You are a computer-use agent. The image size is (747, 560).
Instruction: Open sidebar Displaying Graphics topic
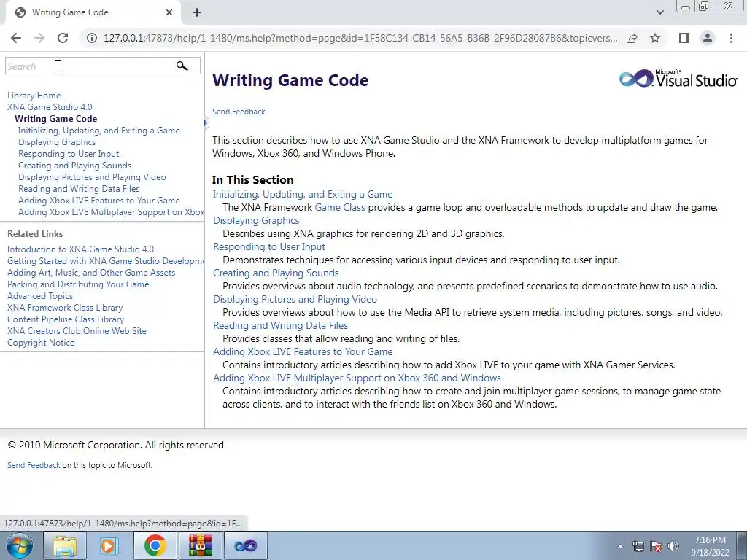[57, 142]
